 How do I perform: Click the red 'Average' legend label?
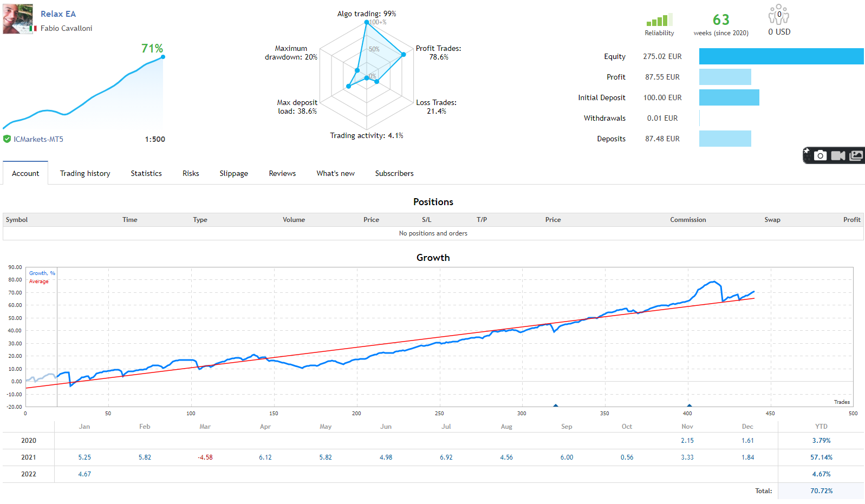[x=39, y=282]
